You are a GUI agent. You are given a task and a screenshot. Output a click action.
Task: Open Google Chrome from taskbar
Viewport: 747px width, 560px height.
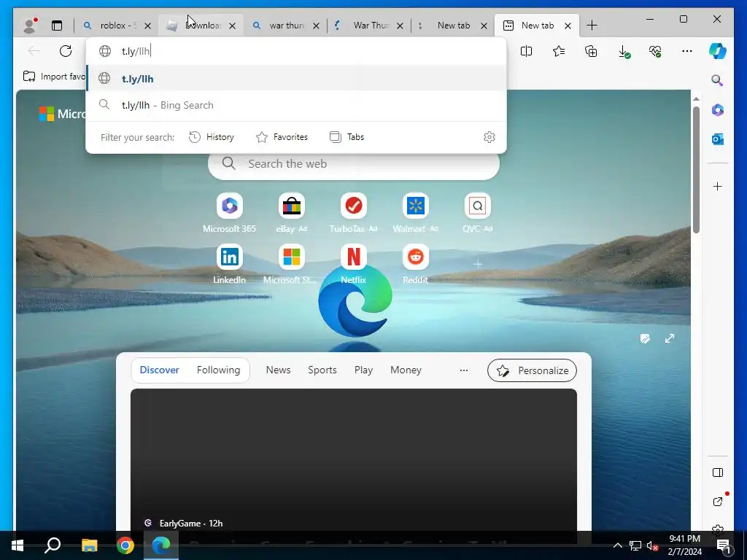point(125,545)
